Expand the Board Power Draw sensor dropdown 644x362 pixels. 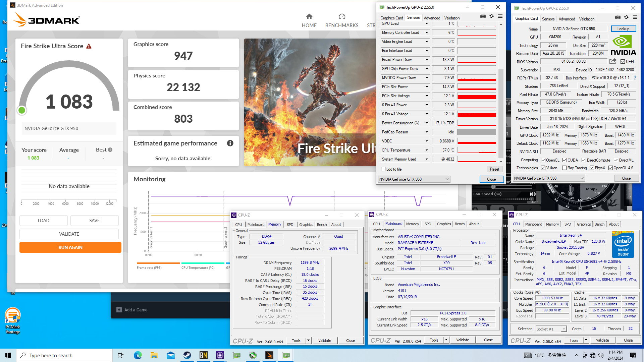pyautogui.click(x=427, y=60)
